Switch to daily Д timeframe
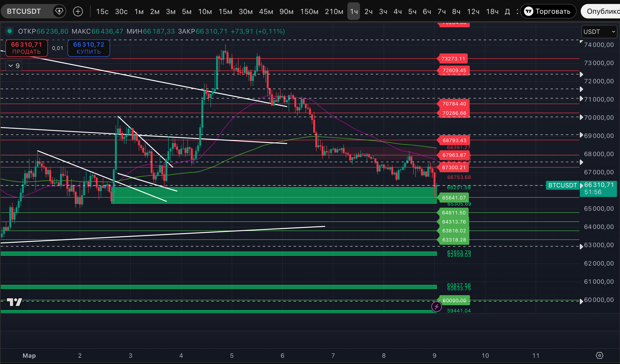The image size is (620, 364). click(507, 11)
